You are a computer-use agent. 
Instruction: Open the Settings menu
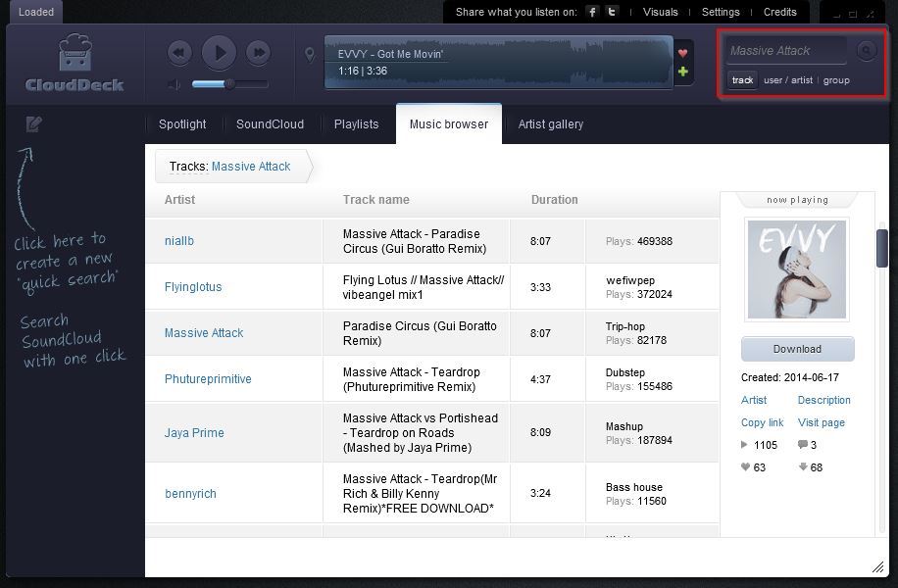tap(721, 12)
